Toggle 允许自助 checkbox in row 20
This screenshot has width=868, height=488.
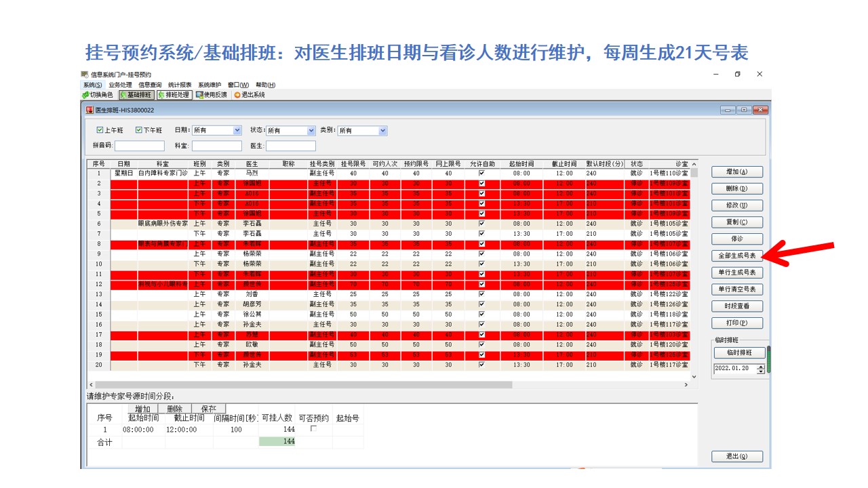coord(481,365)
